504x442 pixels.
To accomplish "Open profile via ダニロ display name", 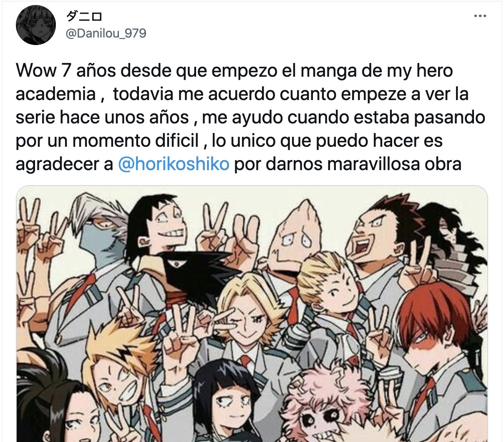I will click(84, 16).
